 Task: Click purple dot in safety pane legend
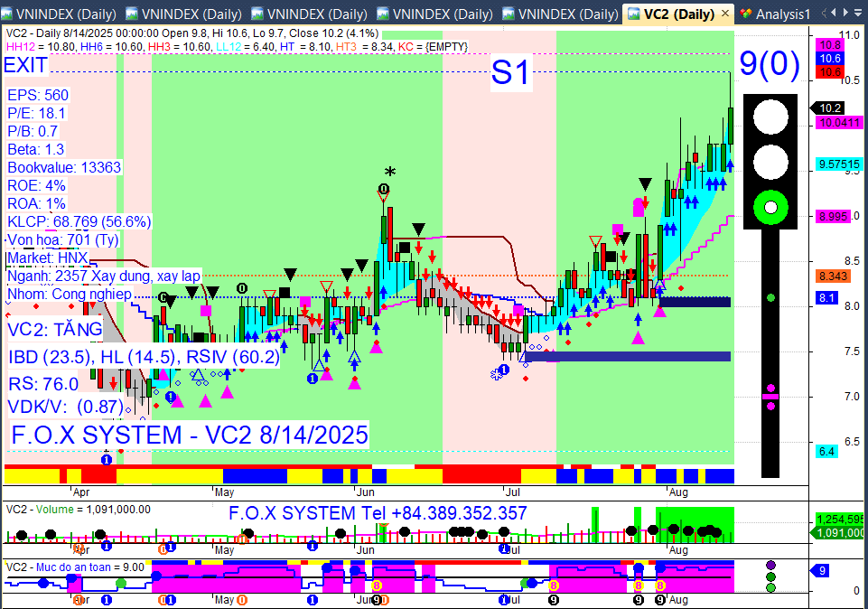(770, 566)
